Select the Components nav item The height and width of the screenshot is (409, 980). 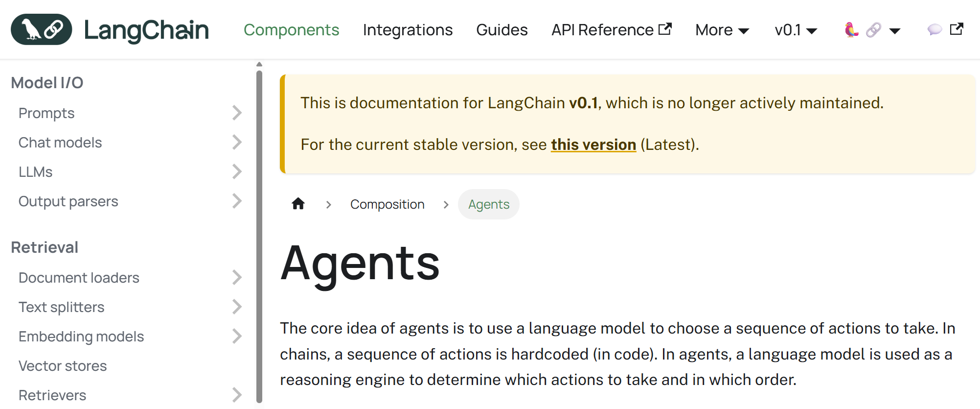pos(291,30)
